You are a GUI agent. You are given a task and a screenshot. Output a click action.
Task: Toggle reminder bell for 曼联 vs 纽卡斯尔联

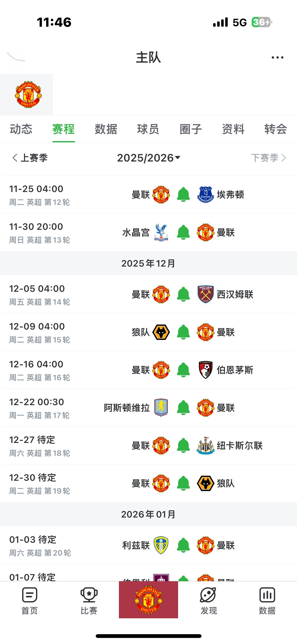point(183,445)
